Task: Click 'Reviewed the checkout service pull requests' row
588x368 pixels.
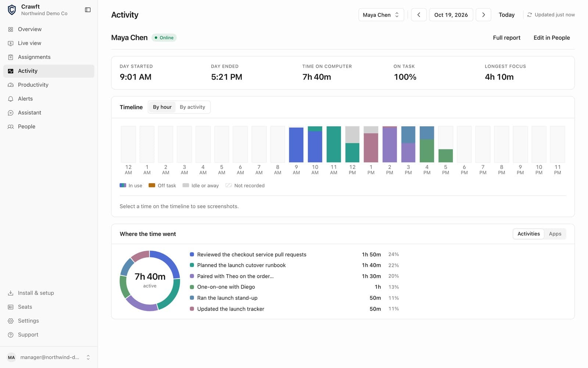Action: (x=294, y=255)
